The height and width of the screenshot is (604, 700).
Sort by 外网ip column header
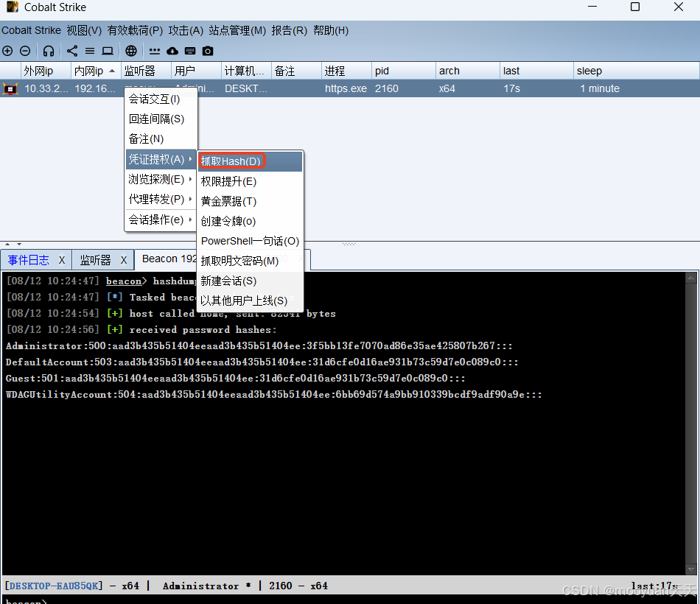46,71
